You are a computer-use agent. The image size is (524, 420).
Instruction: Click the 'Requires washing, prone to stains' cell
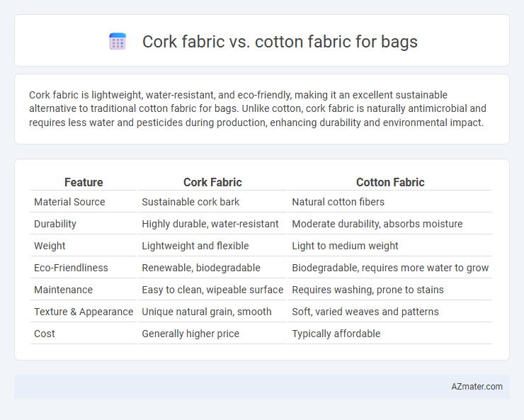point(368,290)
